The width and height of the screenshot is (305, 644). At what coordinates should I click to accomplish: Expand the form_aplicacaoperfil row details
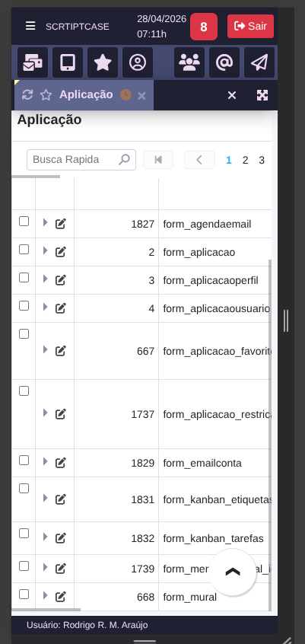tap(45, 279)
